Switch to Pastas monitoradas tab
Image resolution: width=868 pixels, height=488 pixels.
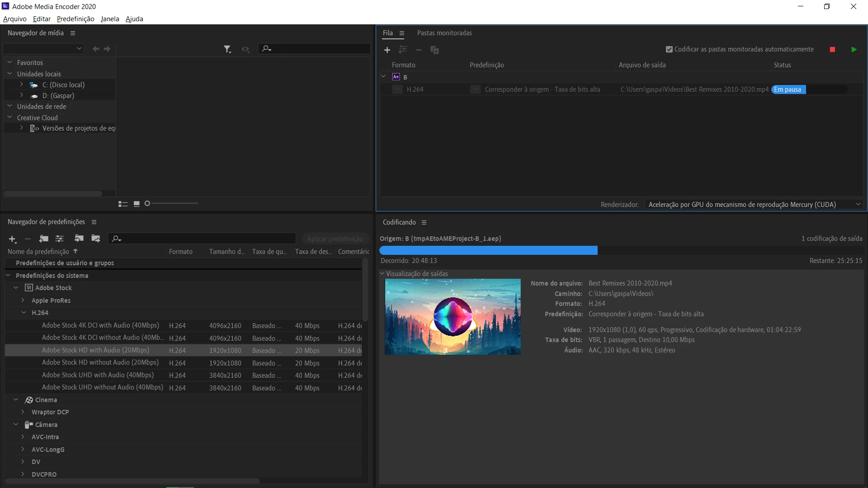(444, 33)
